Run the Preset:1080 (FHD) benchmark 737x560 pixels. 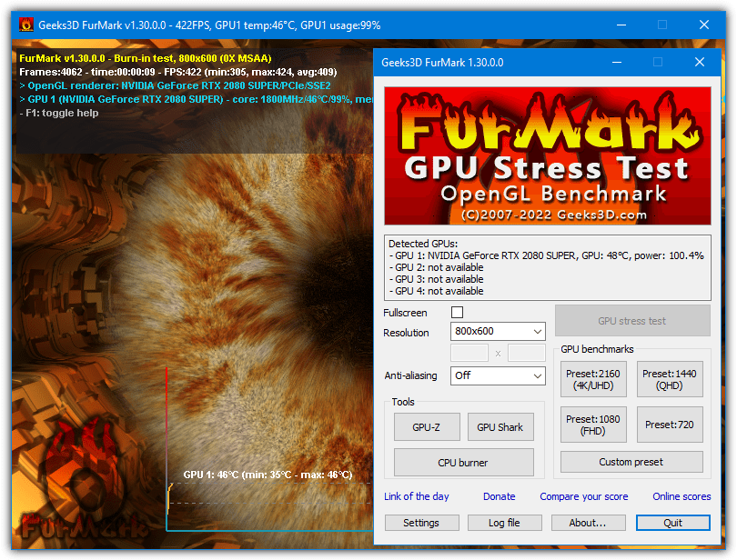pos(593,425)
